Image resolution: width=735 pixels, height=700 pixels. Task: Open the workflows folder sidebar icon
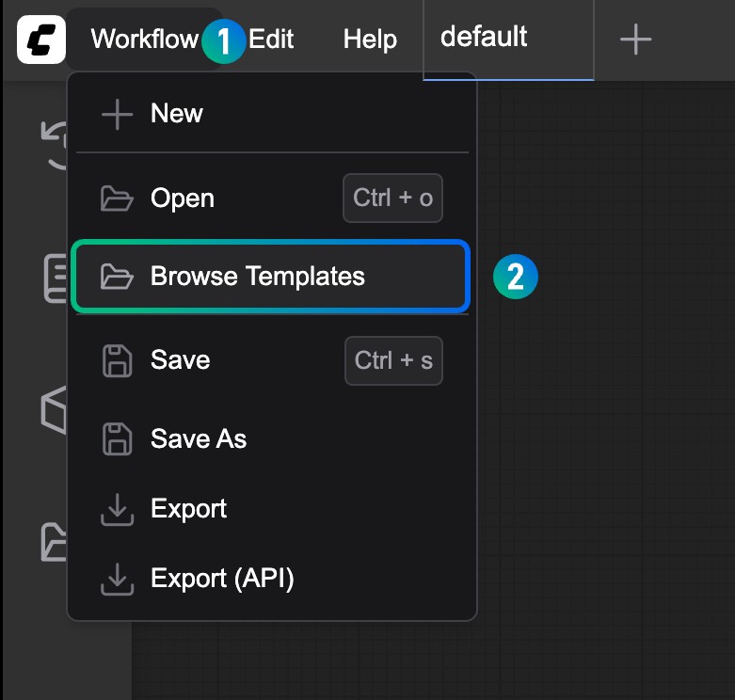point(54,543)
